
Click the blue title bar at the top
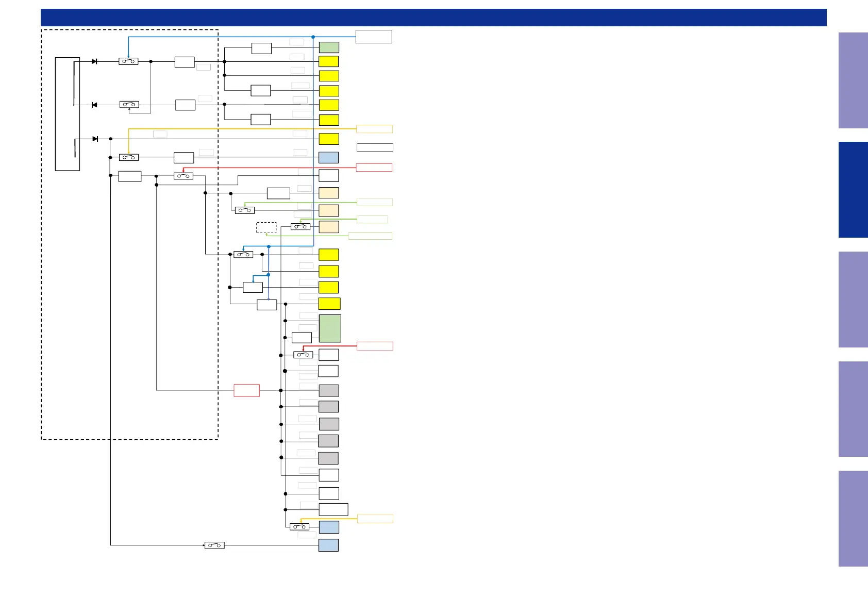(433, 17)
